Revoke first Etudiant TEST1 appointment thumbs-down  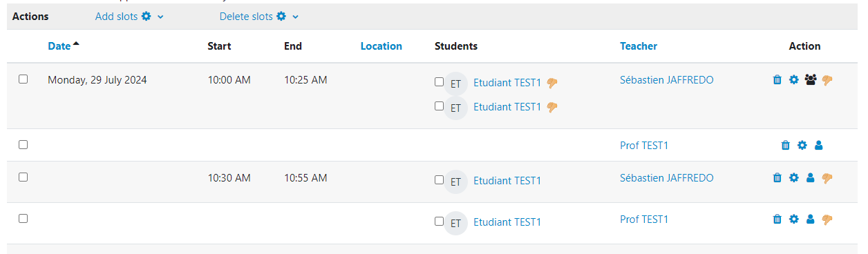pyautogui.click(x=552, y=83)
